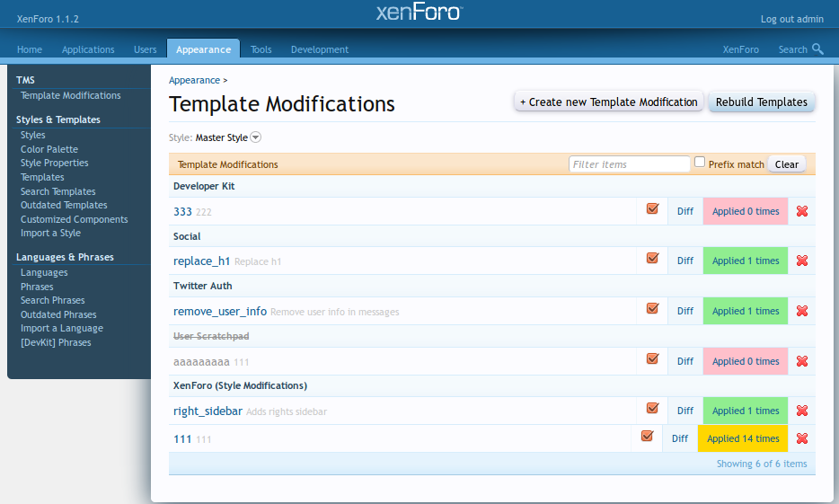Click the Search magnifier icon

pyautogui.click(x=817, y=49)
